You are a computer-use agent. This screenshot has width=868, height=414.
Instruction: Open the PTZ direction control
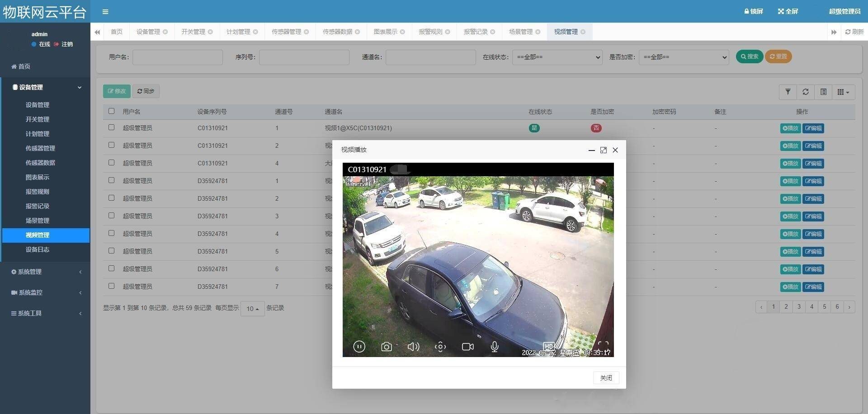pos(440,347)
